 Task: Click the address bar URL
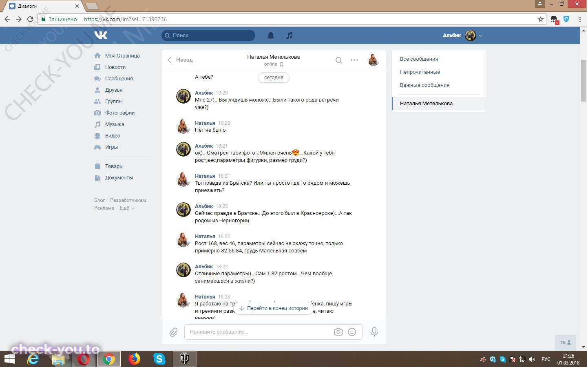pyautogui.click(x=125, y=19)
